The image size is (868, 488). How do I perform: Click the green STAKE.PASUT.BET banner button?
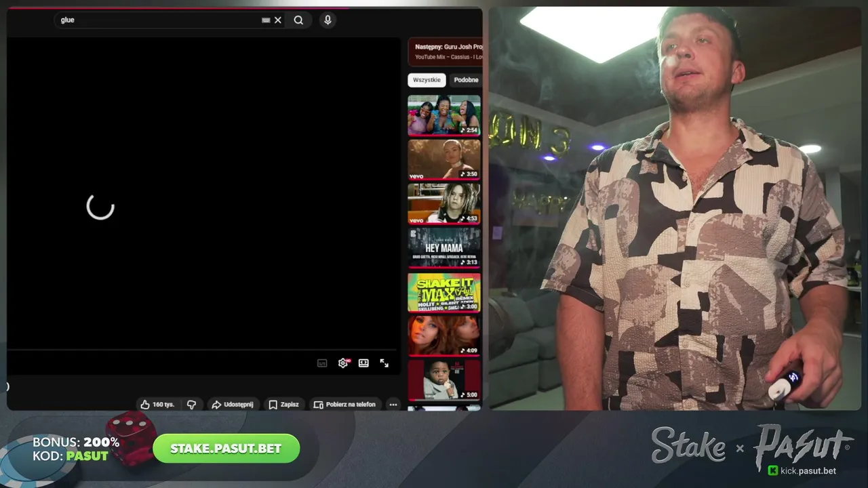point(226,449)
